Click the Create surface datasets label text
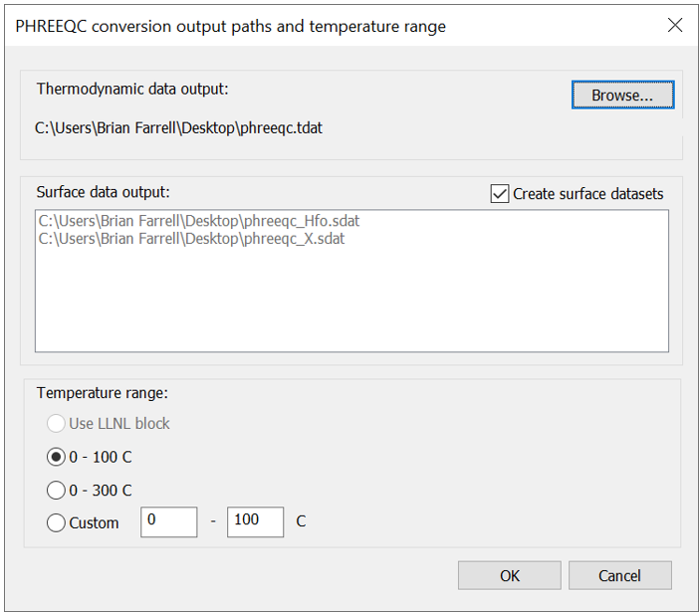Screen dimensions: 700x612 tap(587, 194)
